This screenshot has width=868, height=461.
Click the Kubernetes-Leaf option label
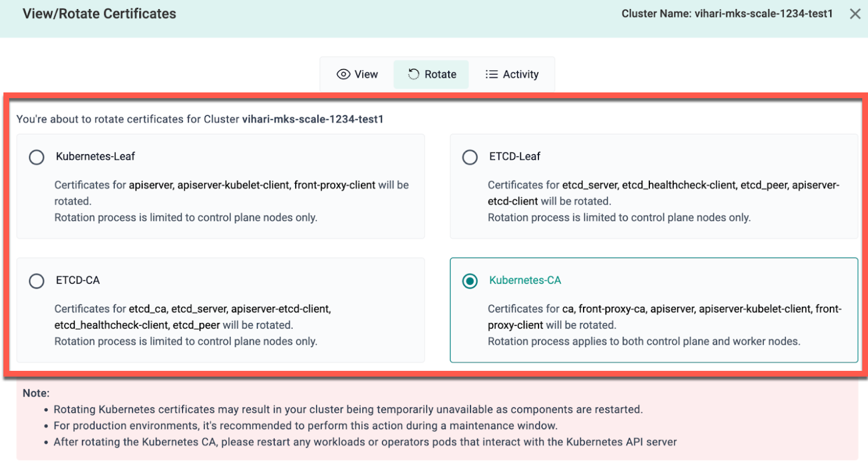pos(95,156)
